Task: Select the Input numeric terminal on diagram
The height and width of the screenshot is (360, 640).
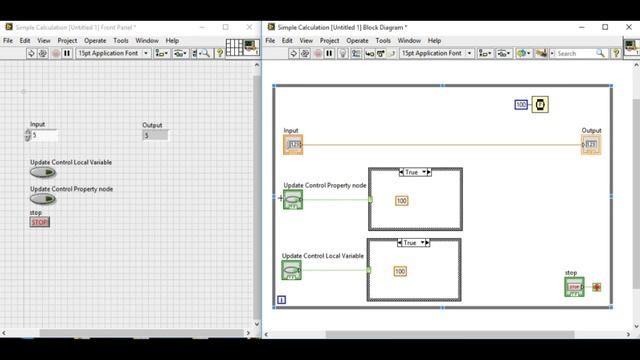Action: click(293, 144)
